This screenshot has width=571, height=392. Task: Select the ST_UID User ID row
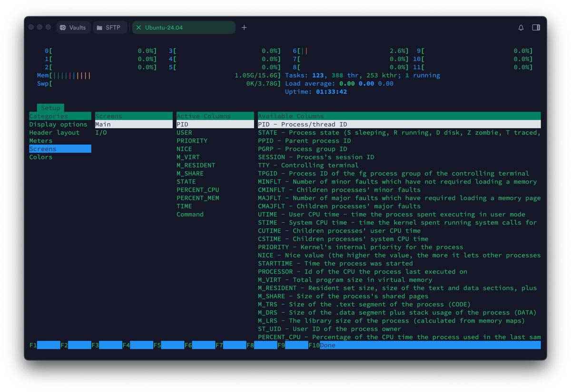(x=399, y=329)
